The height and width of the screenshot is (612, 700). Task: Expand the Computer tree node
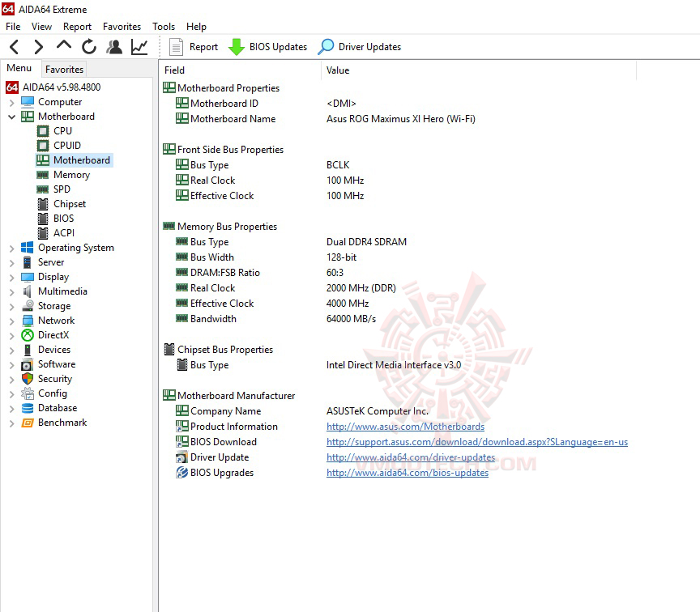click(11, 103)
